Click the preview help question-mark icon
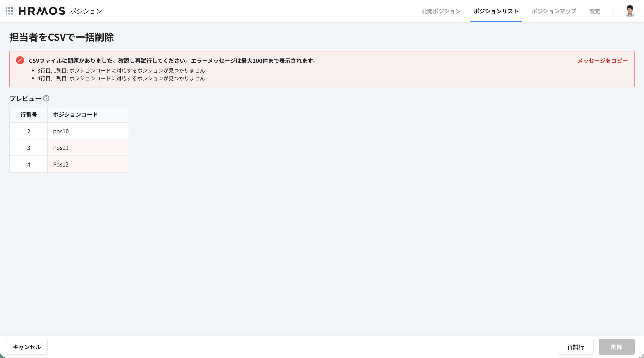Screen dimensions: 644x358 click(46, 98)
